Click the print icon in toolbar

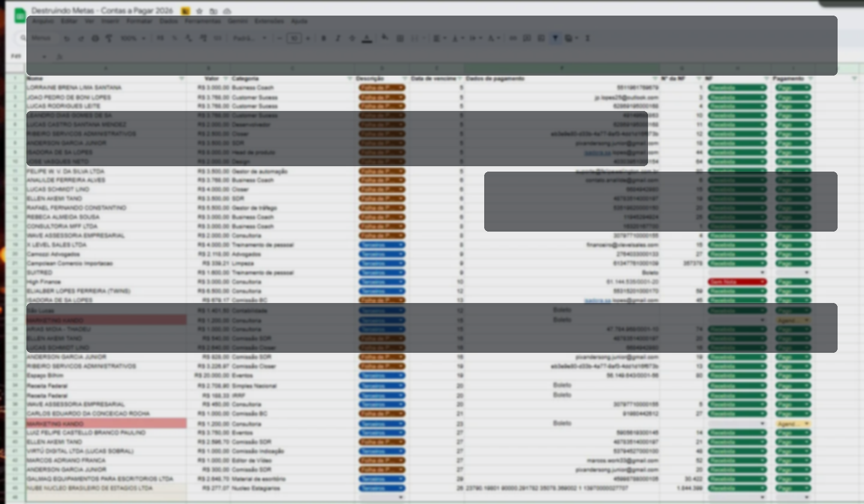pyautogui.click(x=95, y=38)
